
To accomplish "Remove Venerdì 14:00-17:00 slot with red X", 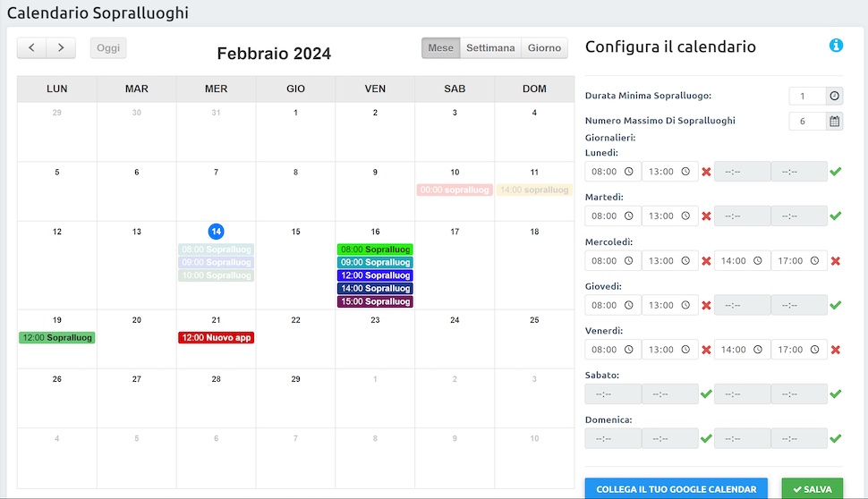I will (836, 350).
